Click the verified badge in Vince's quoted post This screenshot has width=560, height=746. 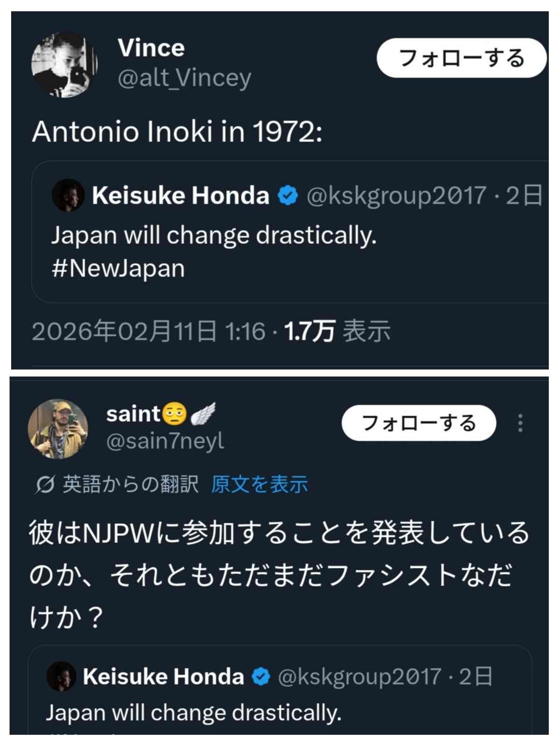click(288, 196)
